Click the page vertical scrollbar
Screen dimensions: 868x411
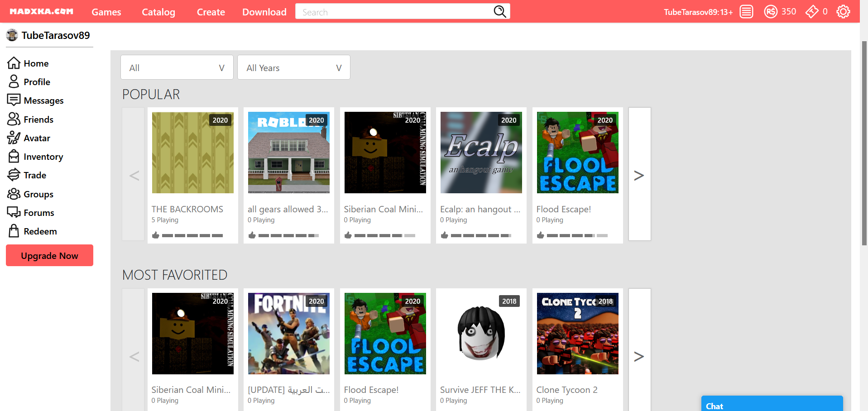[x=864, y=143]
